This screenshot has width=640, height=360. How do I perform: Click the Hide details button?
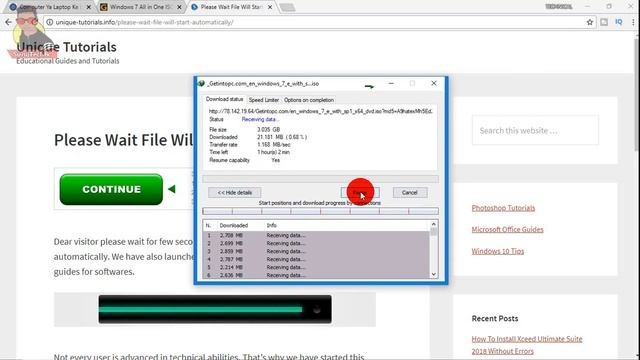pyautogui.click(x=235, y=193)
